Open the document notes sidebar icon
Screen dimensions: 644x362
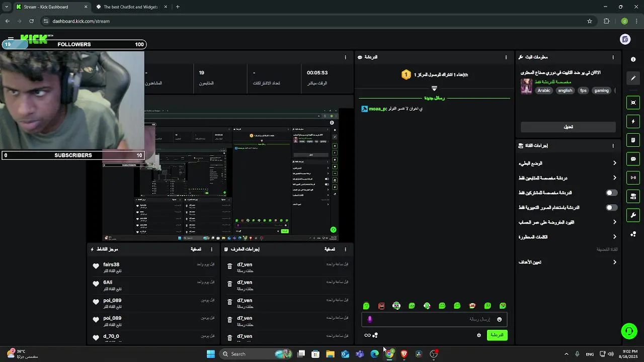pos(633,140)
